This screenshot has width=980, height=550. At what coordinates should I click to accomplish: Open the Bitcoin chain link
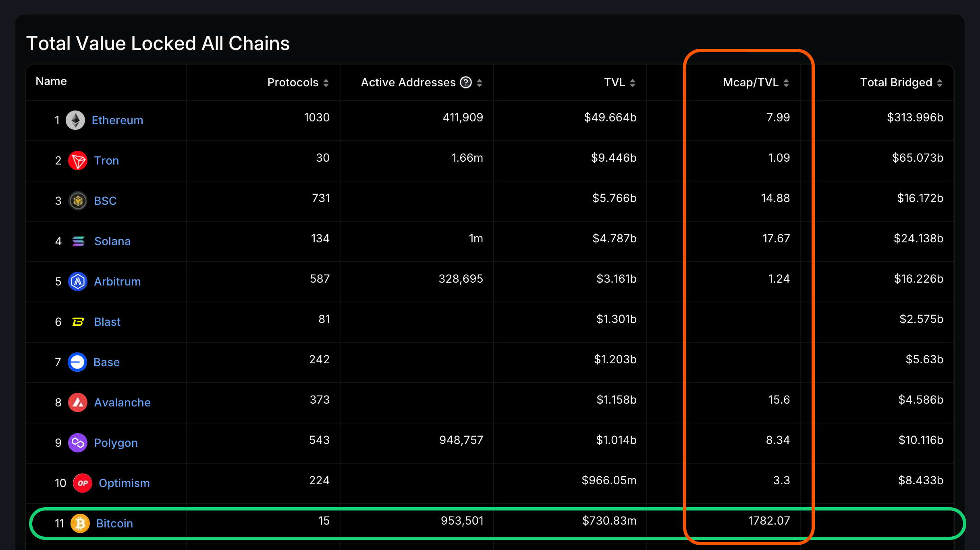pos(114,523)
